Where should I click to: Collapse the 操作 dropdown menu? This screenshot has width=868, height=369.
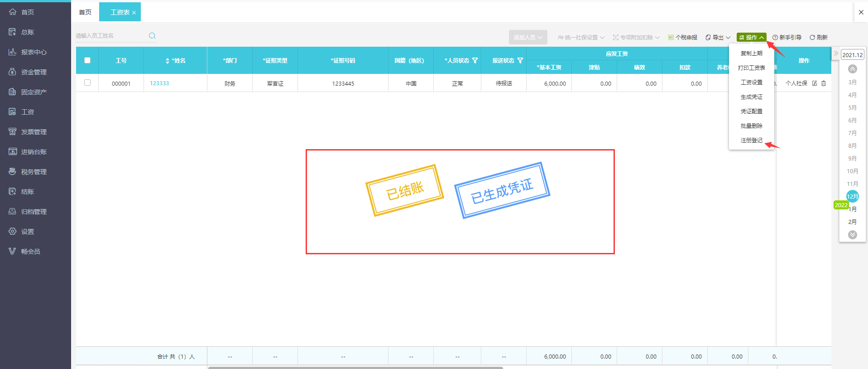pos(751,38)
